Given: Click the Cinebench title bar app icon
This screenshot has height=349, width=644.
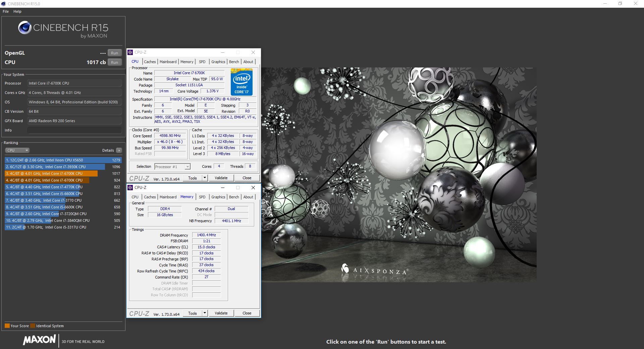Looking at the screenshot, I should click(x=3, y=4).
